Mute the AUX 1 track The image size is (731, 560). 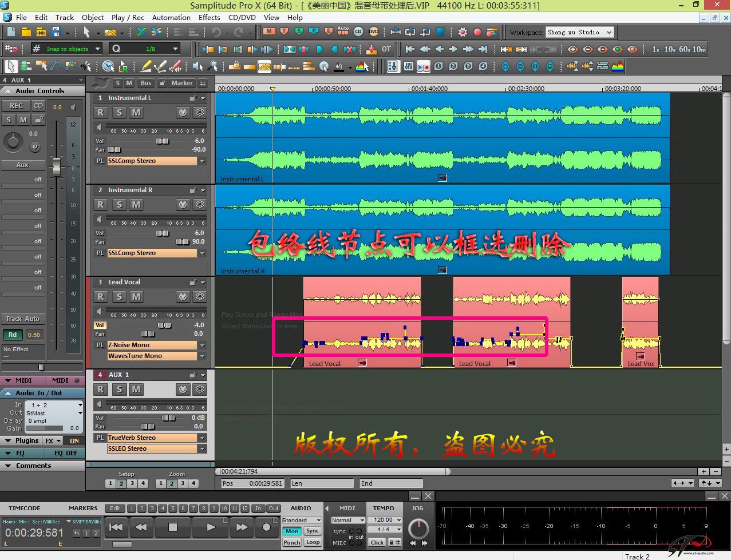(136, 390)
